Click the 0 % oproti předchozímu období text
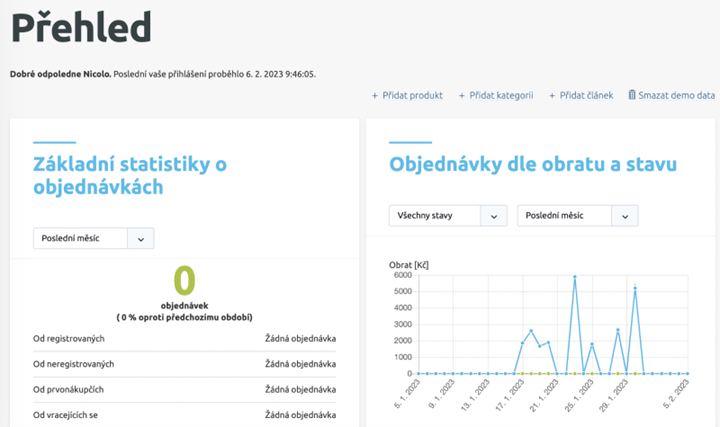 click(185, 317)
